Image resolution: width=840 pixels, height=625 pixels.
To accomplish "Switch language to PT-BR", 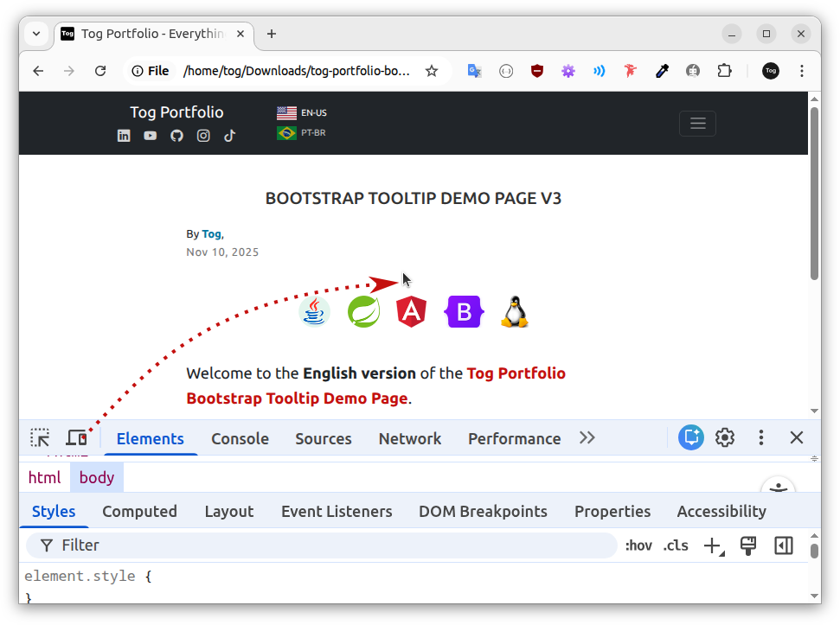I will click(302, 133).
